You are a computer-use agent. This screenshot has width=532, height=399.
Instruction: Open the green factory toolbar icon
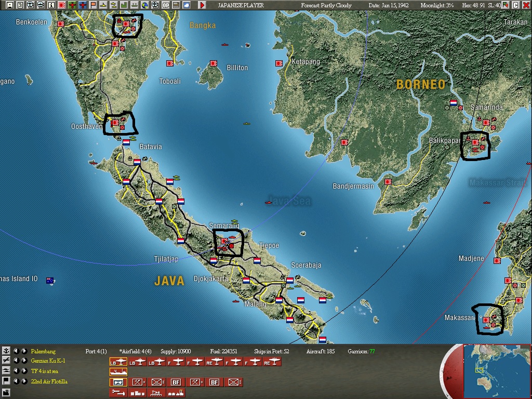(x=124, y=5)
